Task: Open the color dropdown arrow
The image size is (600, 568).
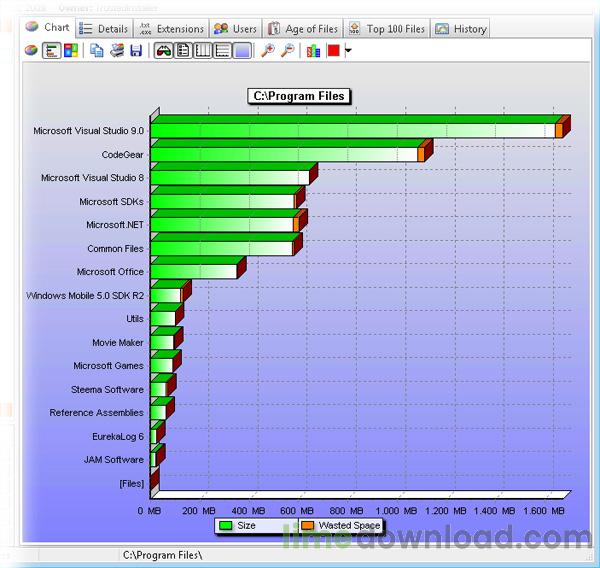Action: [x=347, y=51]
